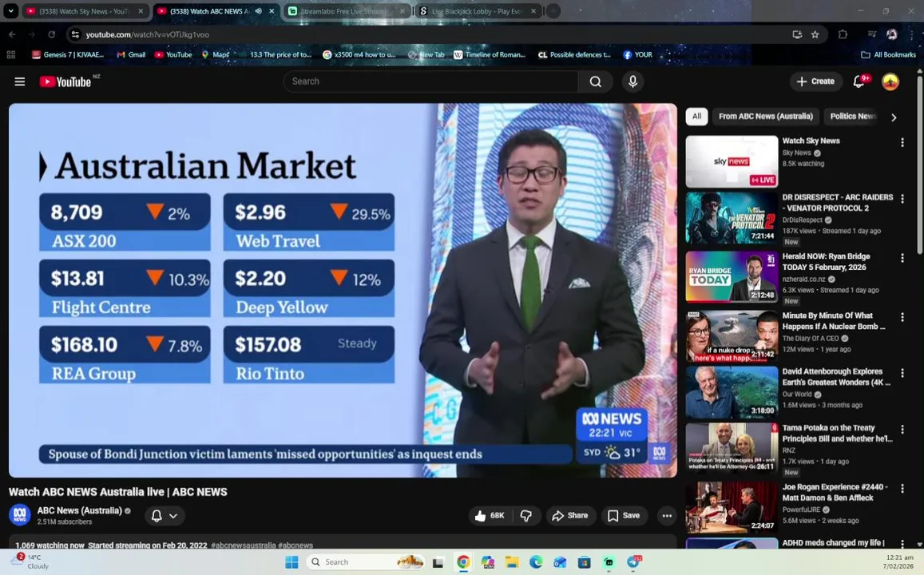Switch to Streamlabs browser tab
Viewport: 924px width, 575px height.
[x=346, y=11]
